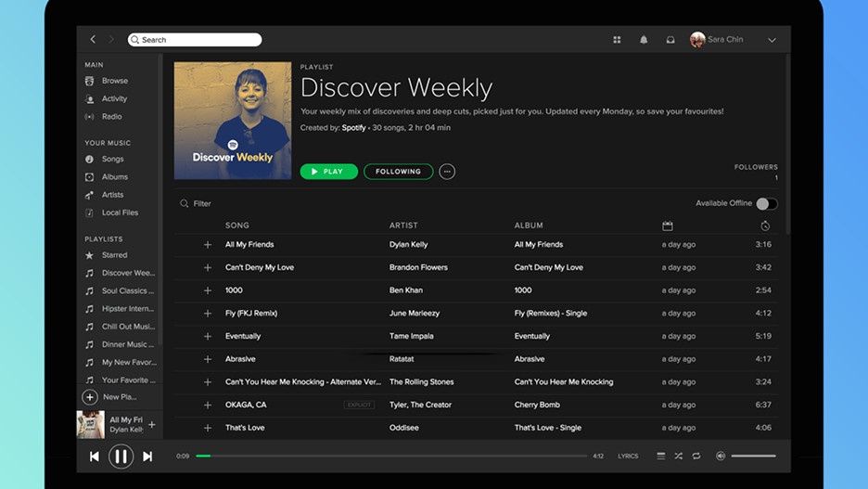Go forward with the right arrow
The width and height of the screenshot is (868, 489).
coord(110,39)
